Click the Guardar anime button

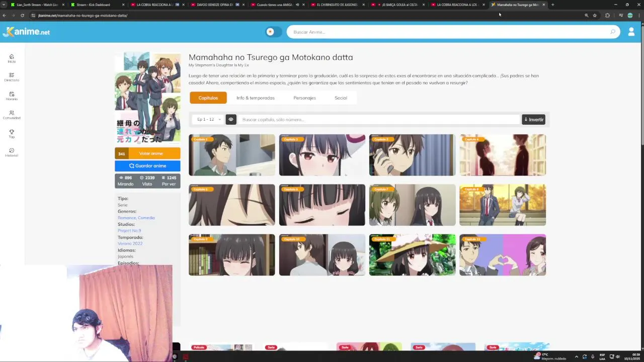click(147, 165)
